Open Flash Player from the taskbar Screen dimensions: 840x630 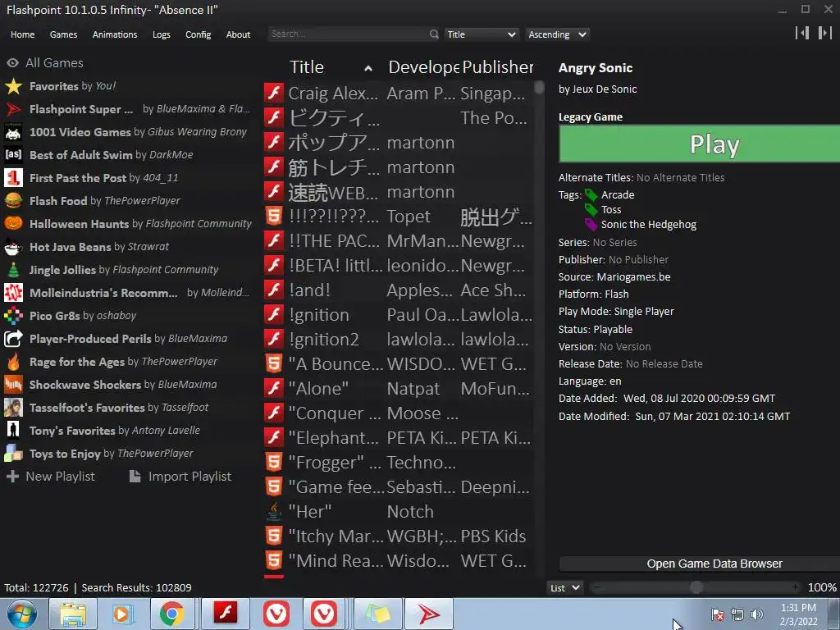coord(225,614)
